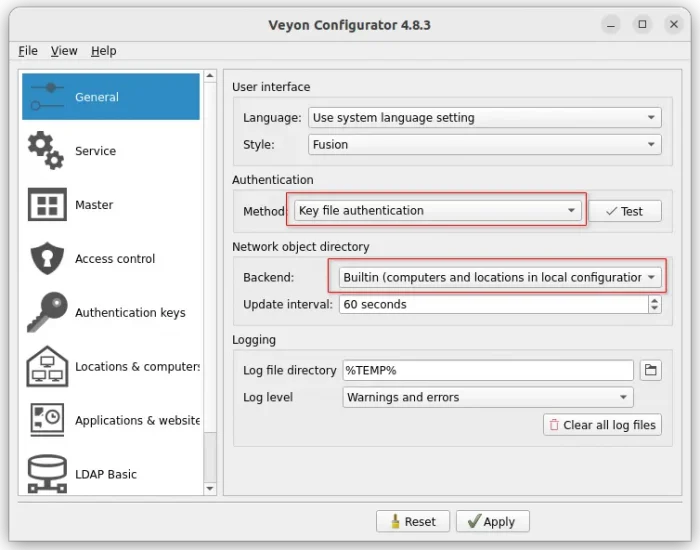Open the LDAP Basic database icon

pyautogui.click(x=46, y=474)
